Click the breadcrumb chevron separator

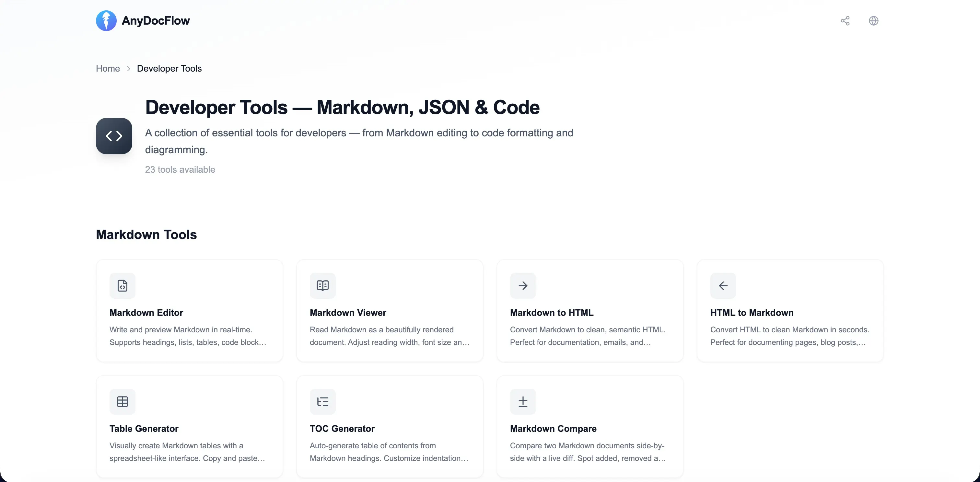(129, 68)
